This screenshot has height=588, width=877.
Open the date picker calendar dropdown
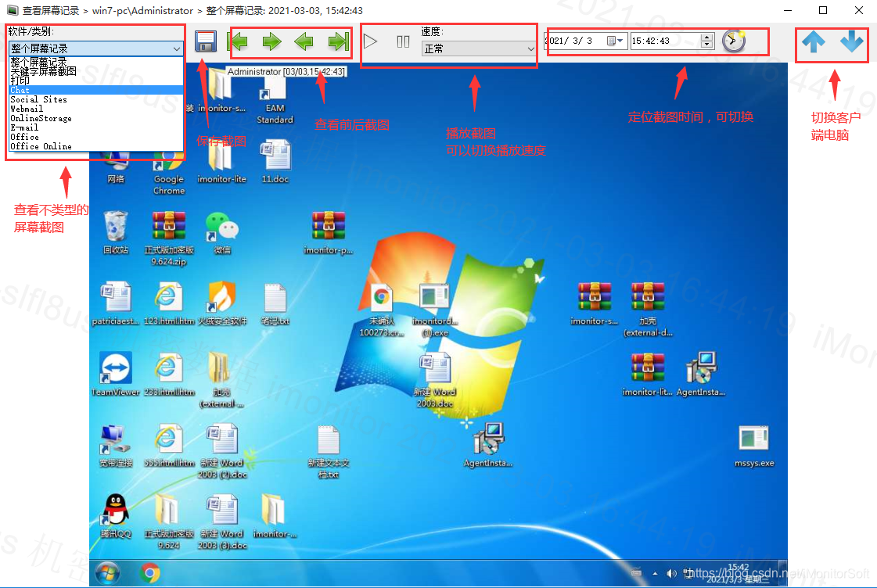click(x=615, y=41)
